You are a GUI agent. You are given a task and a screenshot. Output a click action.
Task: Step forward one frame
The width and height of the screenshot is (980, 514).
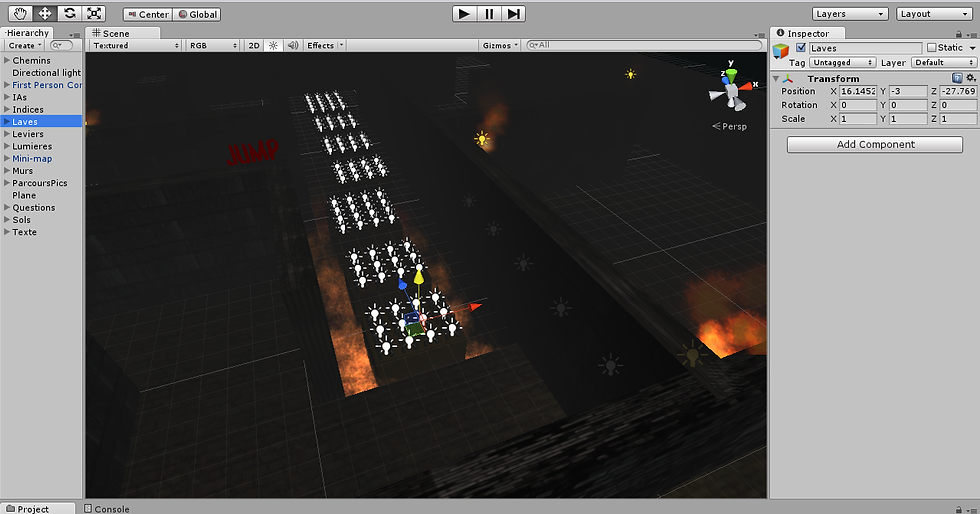pos(513,14)
